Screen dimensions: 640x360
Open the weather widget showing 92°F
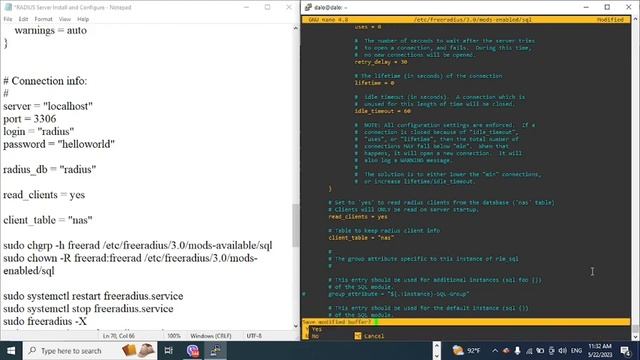pyautogui.click(x=466, y=351)
